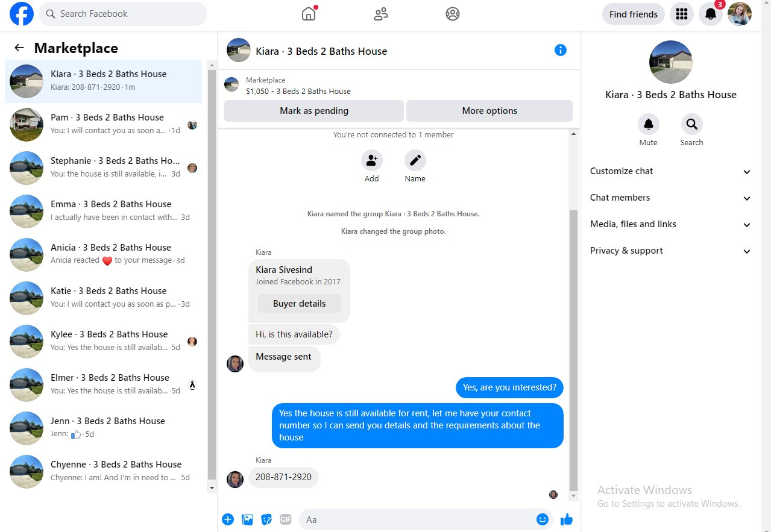
Task: Open the conversation information icon
Action: [561, 50]
